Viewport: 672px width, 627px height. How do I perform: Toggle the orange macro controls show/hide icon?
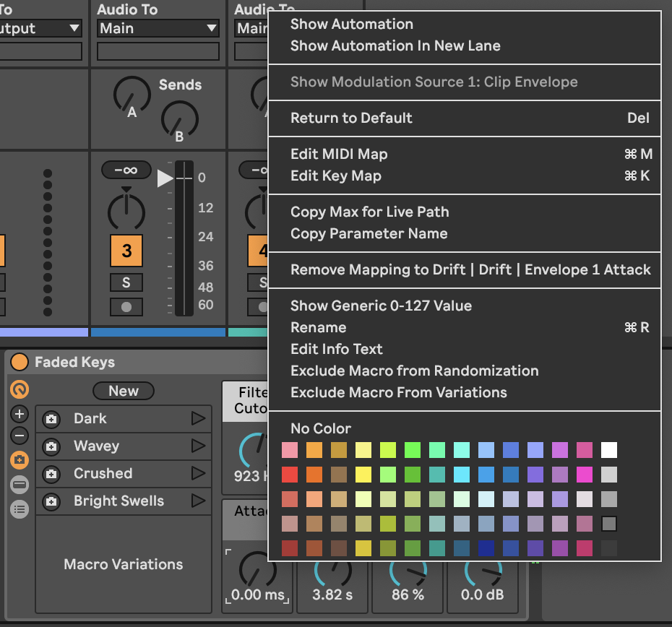pos(20,389)
